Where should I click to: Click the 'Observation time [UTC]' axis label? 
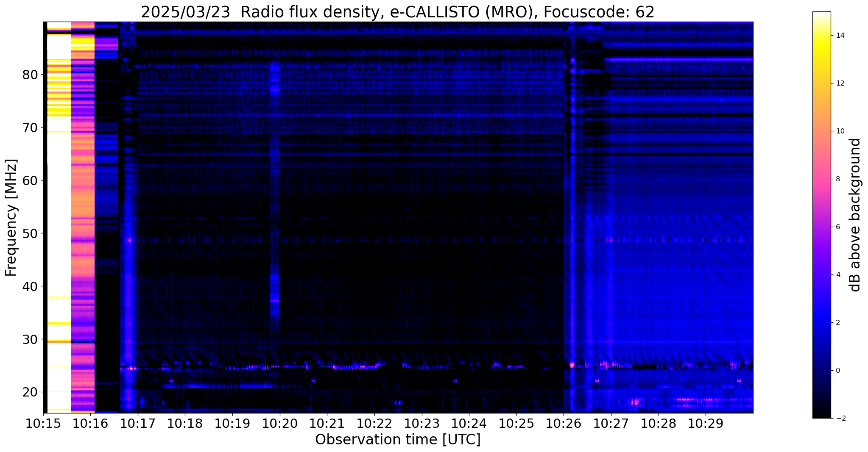click(398, 440)
